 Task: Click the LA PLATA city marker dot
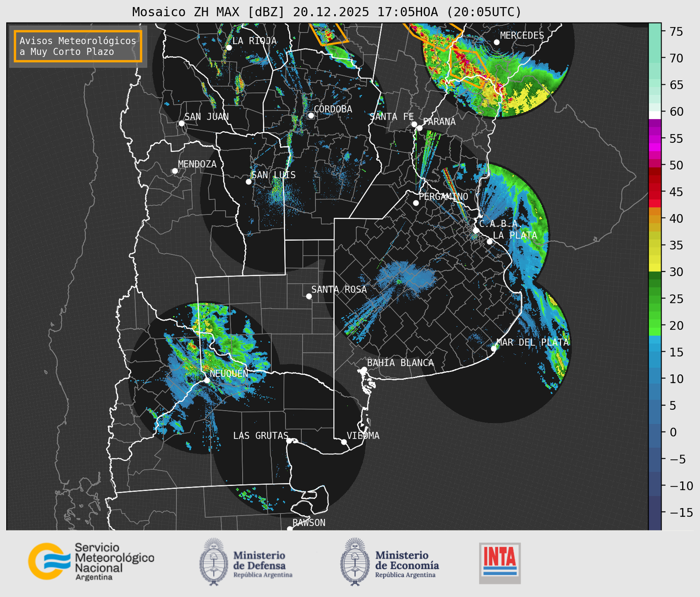pyautogui.click(x=490, y=242)
